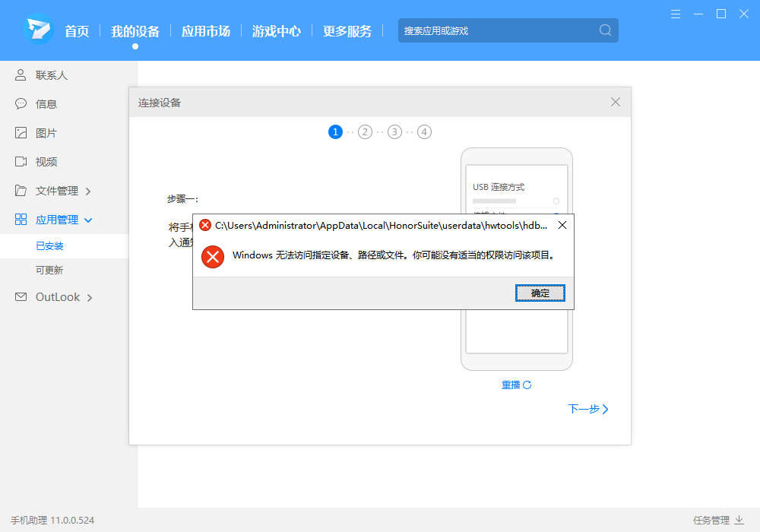This screenshot has height=532, width=760.
Task: Go to step 3 indicator
Action: pyautogui.click(x=394, y=131)
